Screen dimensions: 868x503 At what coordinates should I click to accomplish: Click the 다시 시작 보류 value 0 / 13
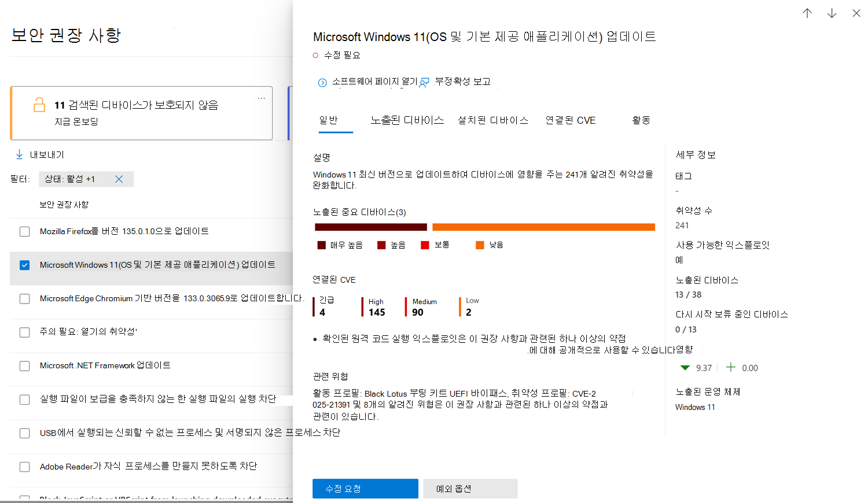point(686,330)
